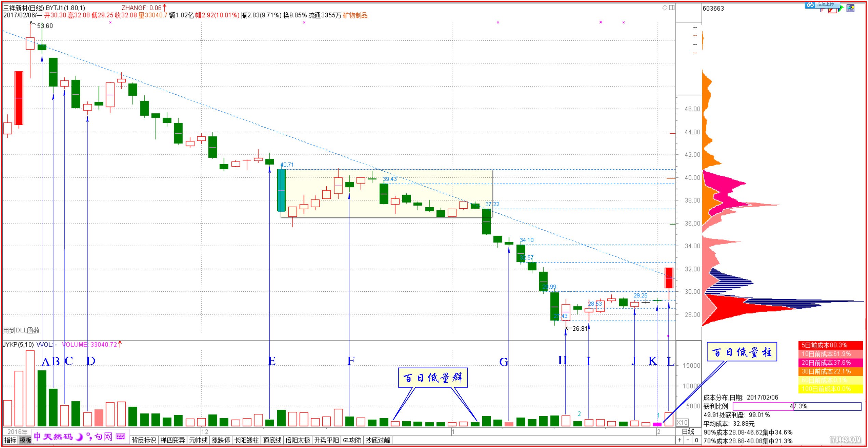The width and height of the screenshot is (868, 448).
Task: Click the input method keyboard icon
Action: [120, 436]
